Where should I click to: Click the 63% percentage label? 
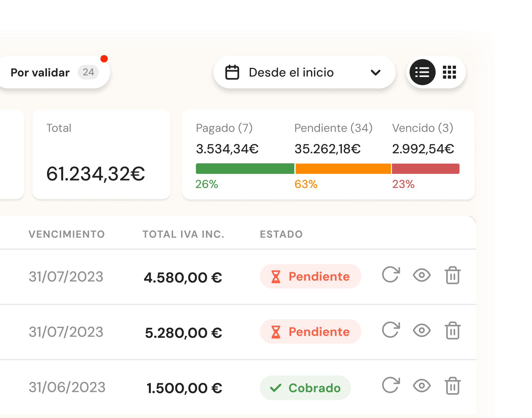click(x=306, y=184)
